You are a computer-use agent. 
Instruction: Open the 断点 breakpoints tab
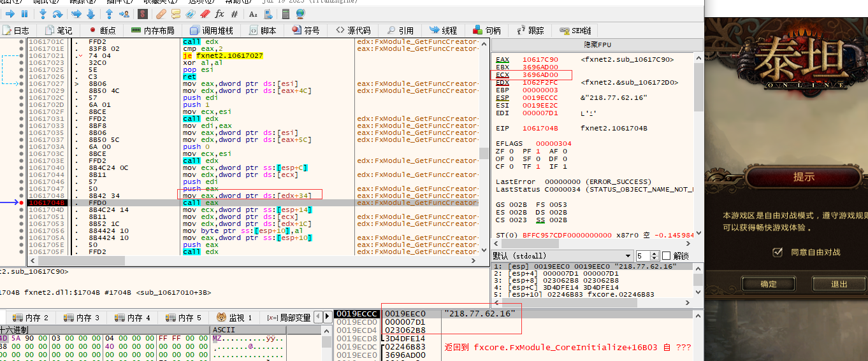[102, 31]
